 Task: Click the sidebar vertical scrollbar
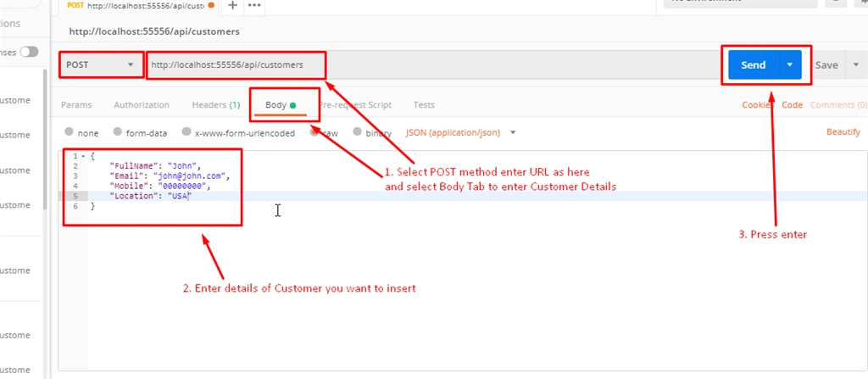(45, 138)
